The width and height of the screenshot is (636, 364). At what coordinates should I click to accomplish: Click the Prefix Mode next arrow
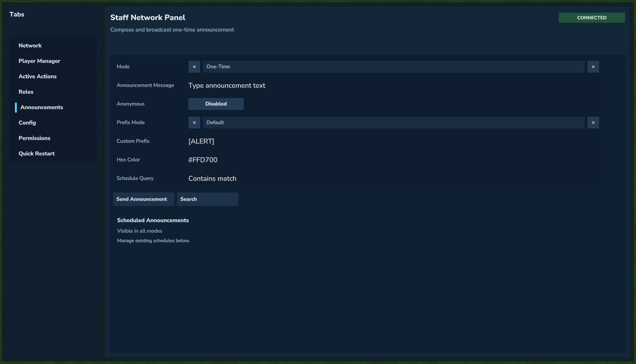tap(593, 123)
